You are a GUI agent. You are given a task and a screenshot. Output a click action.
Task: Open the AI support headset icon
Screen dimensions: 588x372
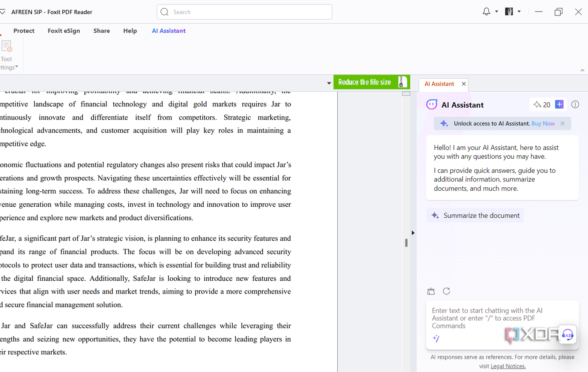tap(568, 335)
